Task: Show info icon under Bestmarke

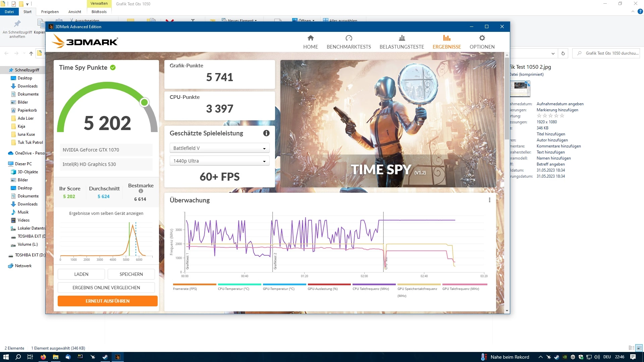Action: pos(141,191)
